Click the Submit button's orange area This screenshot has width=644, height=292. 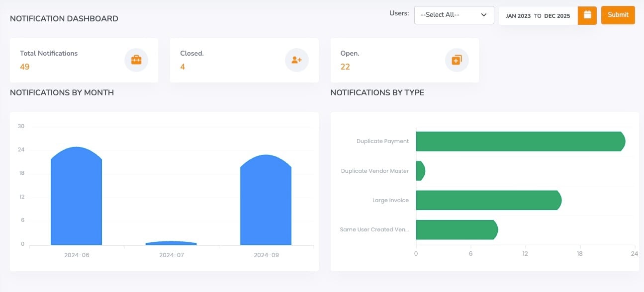click(618, 15)
